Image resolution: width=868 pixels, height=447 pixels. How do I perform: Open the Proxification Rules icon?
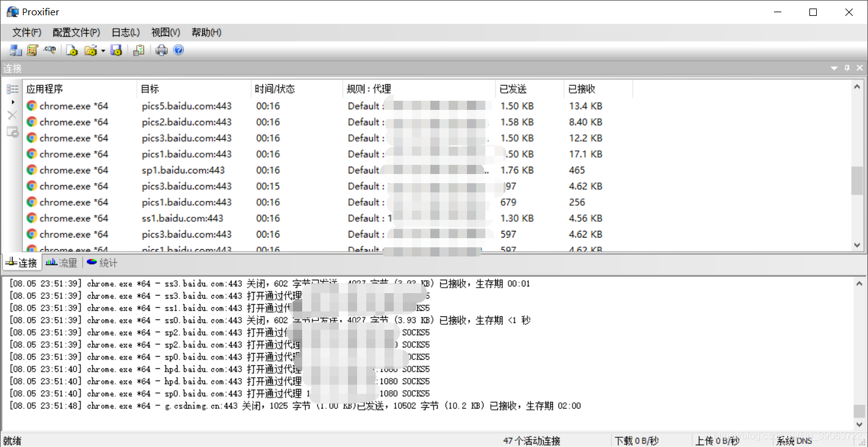pyautogui.click(x=32, y=51)
